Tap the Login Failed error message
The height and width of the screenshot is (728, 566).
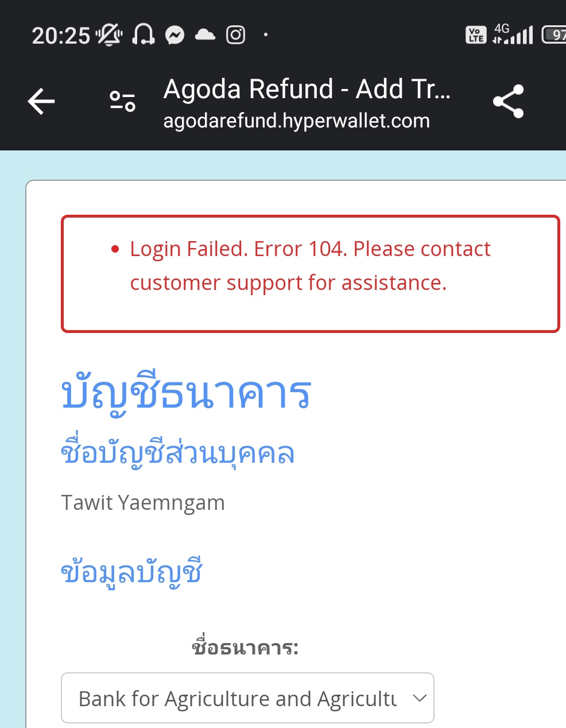click(x=310, y=266)
